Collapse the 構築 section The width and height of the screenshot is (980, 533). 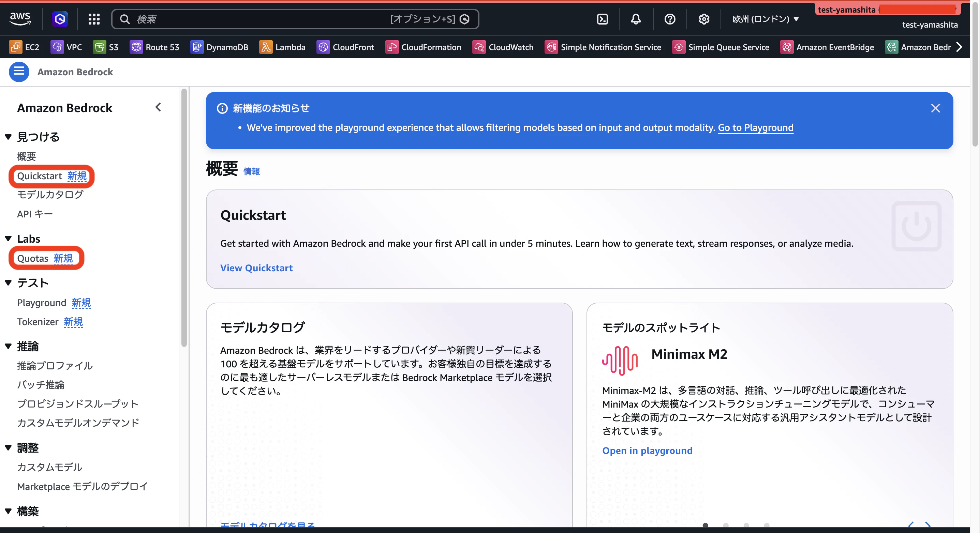8,511
